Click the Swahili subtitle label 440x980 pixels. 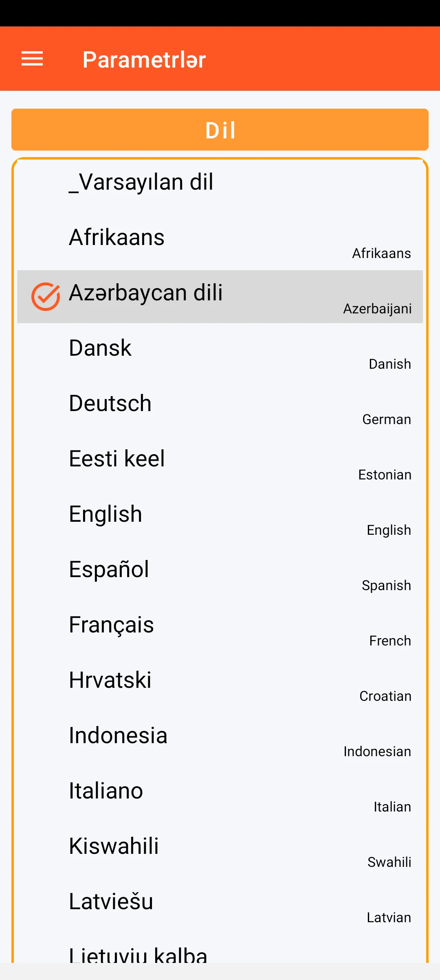click(389, 862)
